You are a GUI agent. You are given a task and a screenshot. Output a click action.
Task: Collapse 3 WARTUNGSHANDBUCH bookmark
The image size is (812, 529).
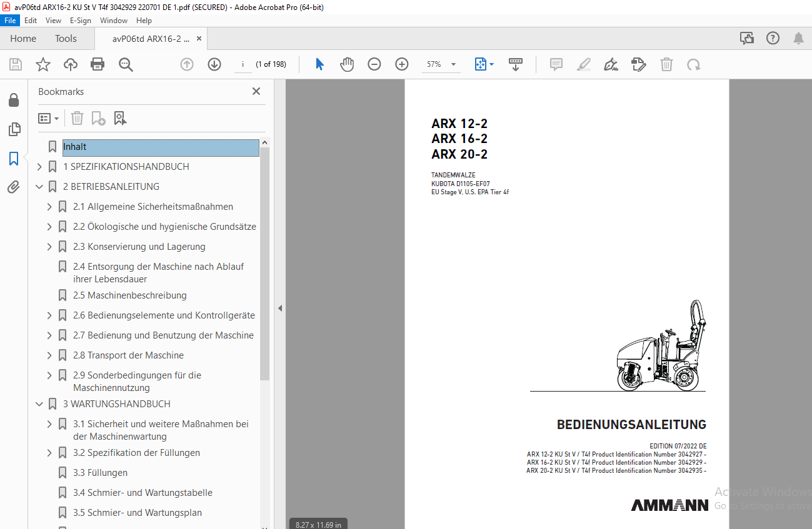(x=39, y=404)
